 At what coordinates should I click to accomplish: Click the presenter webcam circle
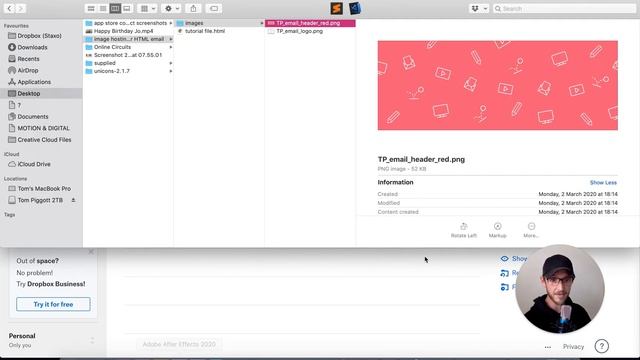point(560,289)
